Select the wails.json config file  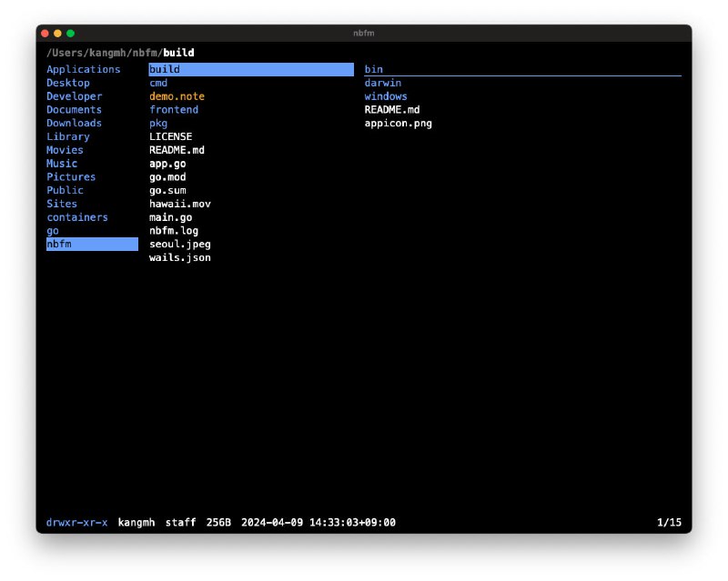coord(180,258)
